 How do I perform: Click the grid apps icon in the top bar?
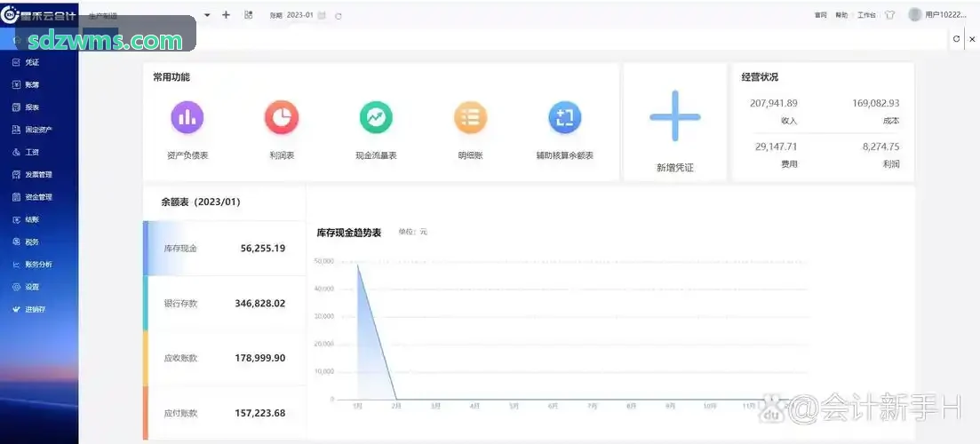click(x=248, y=15)
